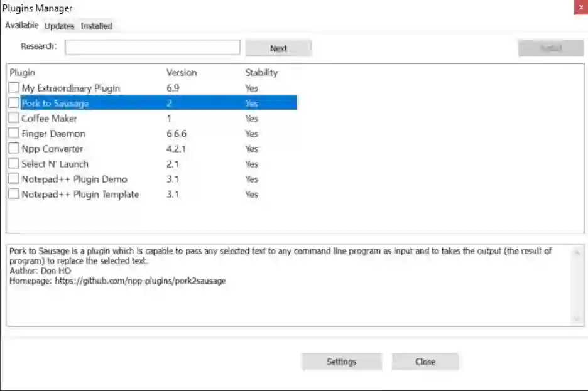Tick the Pork to Sausage checkbox
This screenshot has height=391, width=588.
point(14,103)
